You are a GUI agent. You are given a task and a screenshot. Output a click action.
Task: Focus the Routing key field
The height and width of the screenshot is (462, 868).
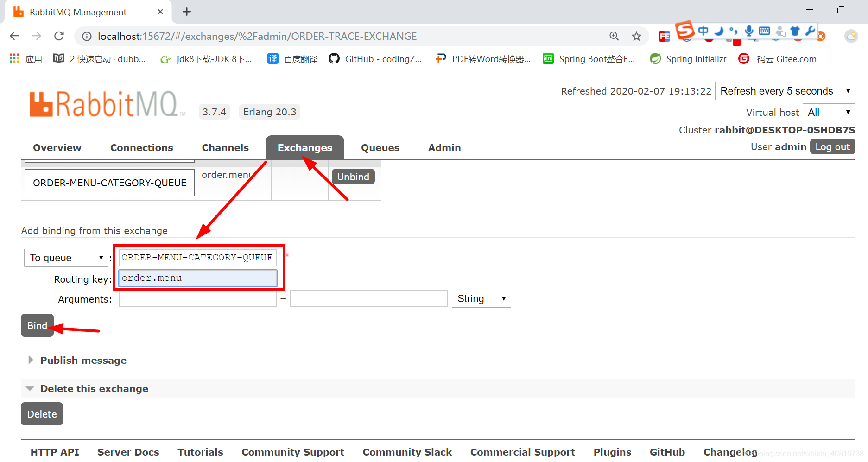(x=198, y=278)
